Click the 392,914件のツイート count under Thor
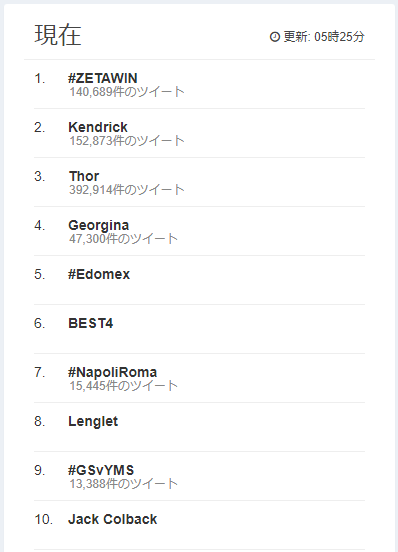 pyautogui.click(x=127, y=190)
